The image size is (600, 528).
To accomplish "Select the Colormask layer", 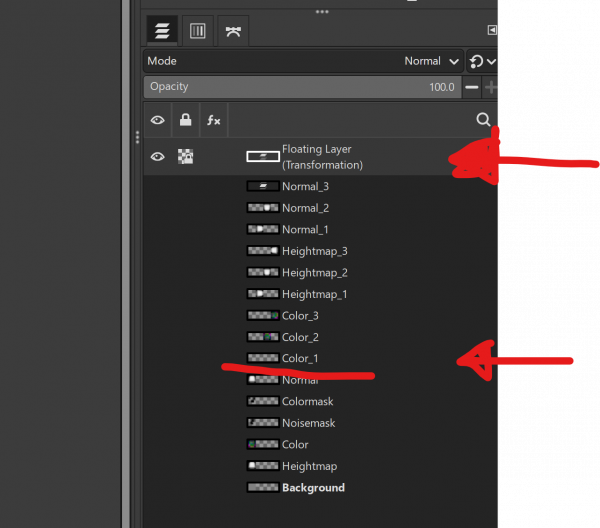I will 321,401.
